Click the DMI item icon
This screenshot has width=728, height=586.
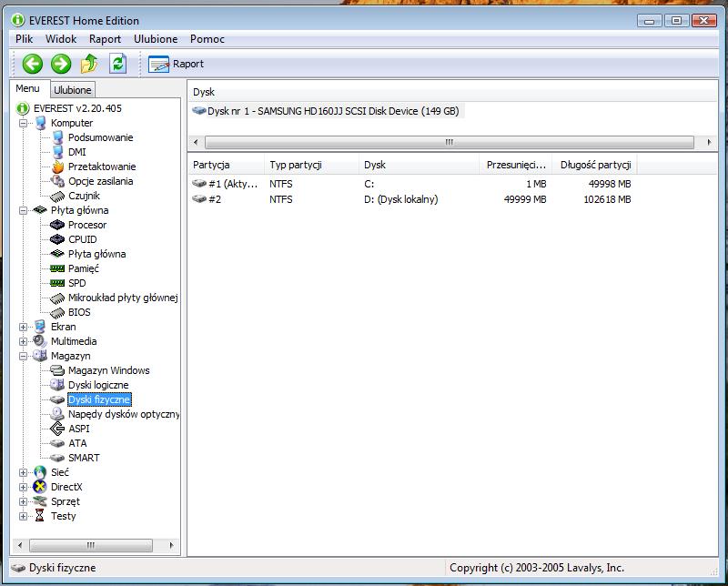coord(57,152)
